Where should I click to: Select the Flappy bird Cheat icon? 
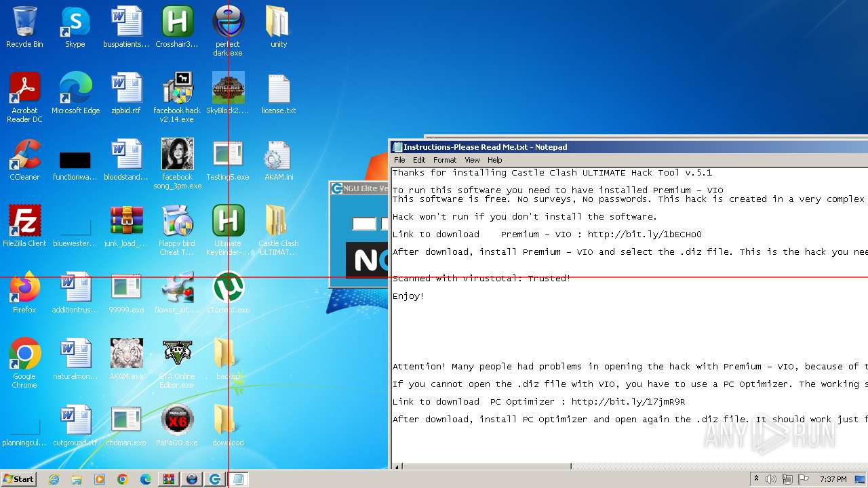177,230
